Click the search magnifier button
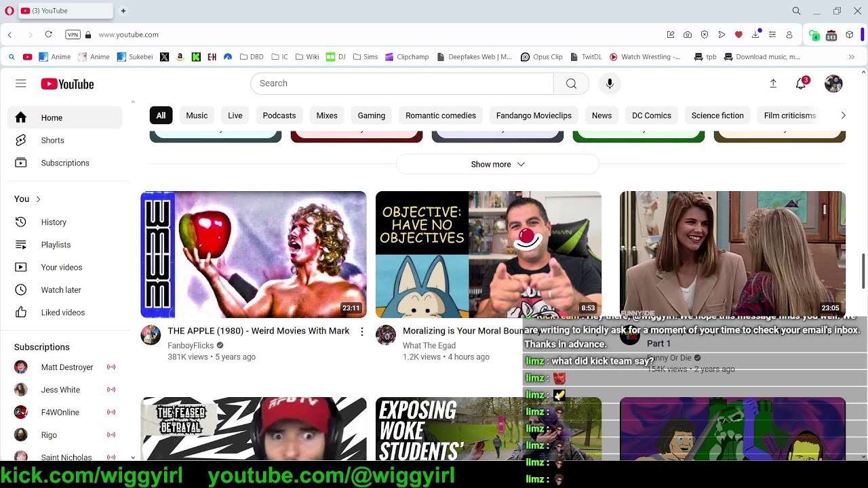Image resolution: width=868 pixels, height=488 pixels. click(x=571, y=83)
